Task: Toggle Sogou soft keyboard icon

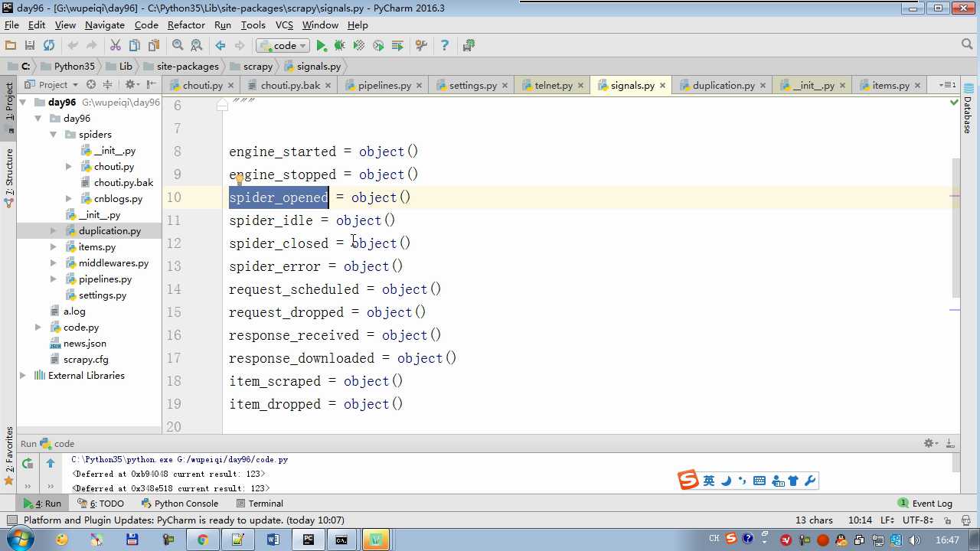Action: 759,481
